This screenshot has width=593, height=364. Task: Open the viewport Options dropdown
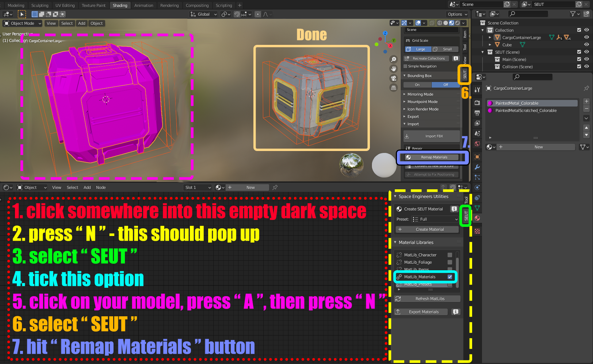tap(458, 14)
